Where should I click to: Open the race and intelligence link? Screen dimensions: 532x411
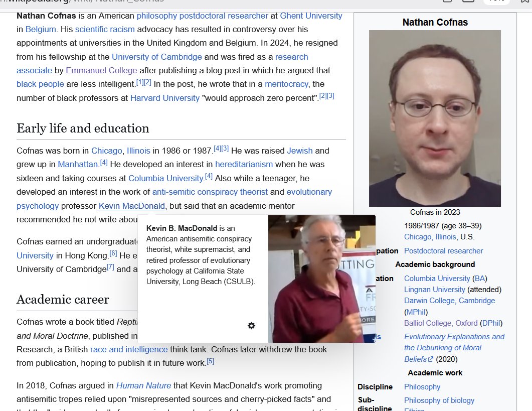129,349
